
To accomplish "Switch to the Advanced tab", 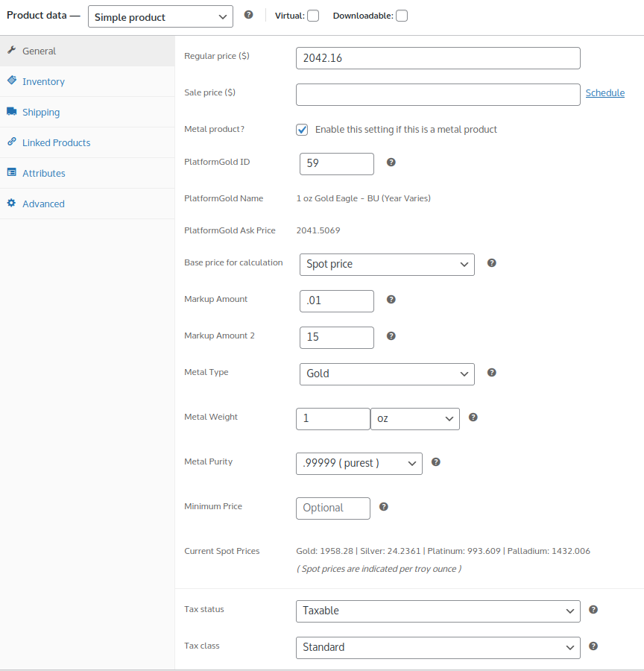I will tap(87, 204).
